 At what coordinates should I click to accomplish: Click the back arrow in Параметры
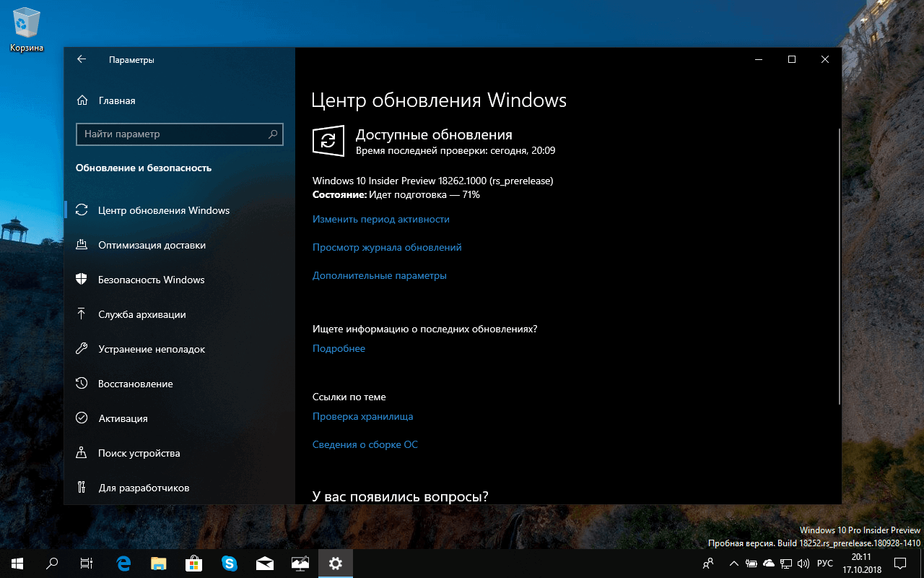click(81, 59)
